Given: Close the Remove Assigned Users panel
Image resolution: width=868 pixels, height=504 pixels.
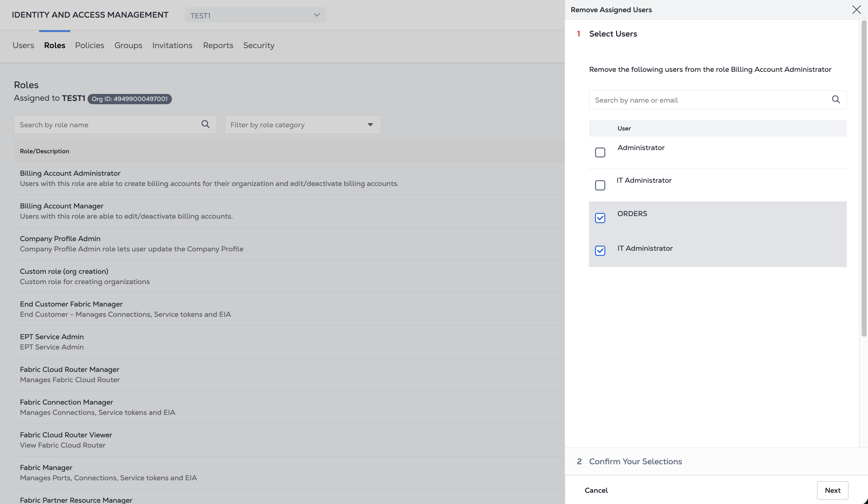Looking at the screenshot, I should [x=856, y=10].
